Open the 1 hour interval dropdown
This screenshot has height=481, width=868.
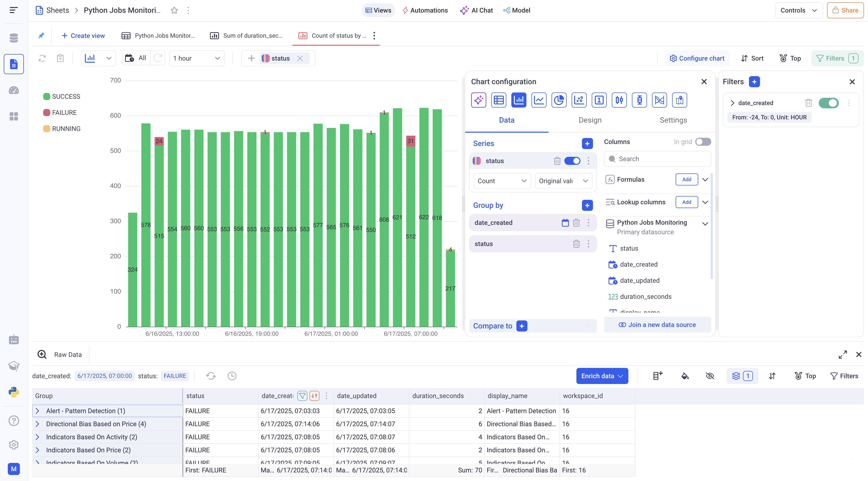pyautogui.click(x=196, y=58)
